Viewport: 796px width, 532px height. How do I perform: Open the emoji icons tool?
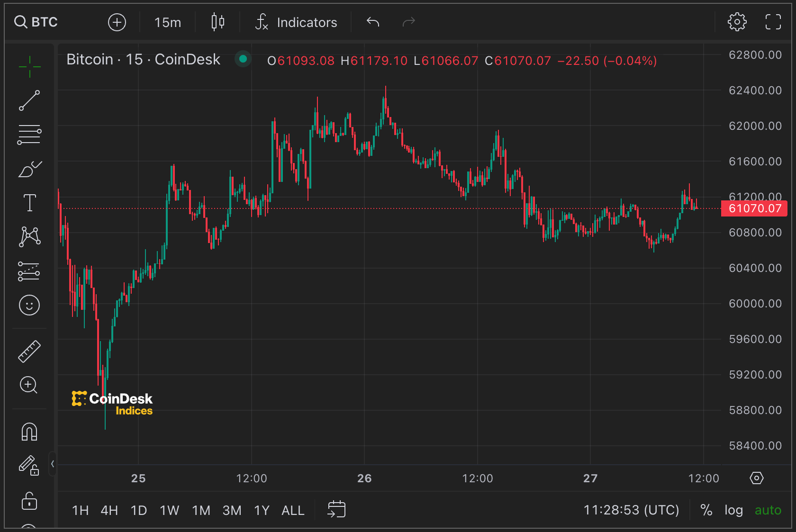29,305
